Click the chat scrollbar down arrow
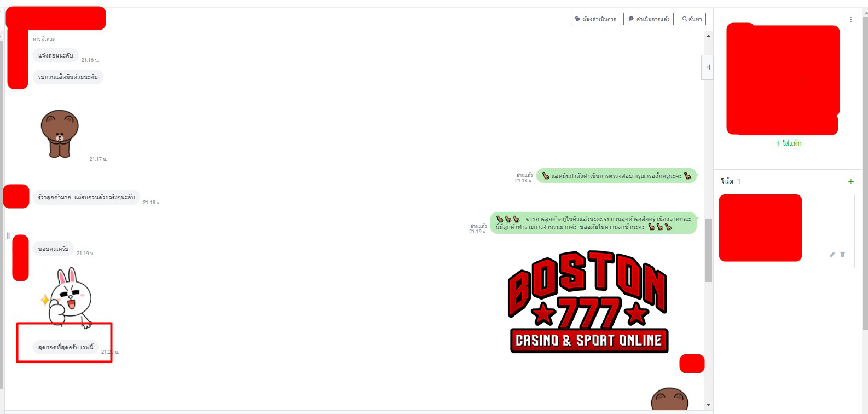Viewport: 868px width, 414px height. pos(708,405)
